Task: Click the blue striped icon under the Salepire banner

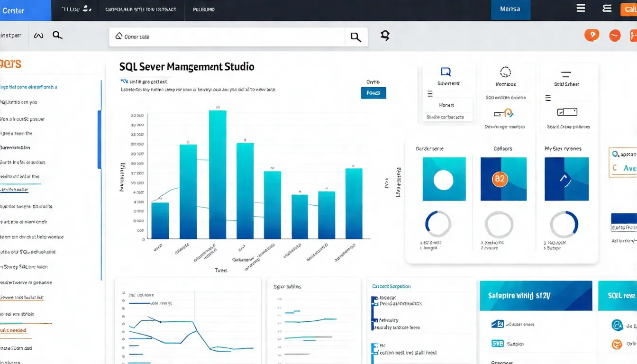Action: pos(497,324)
